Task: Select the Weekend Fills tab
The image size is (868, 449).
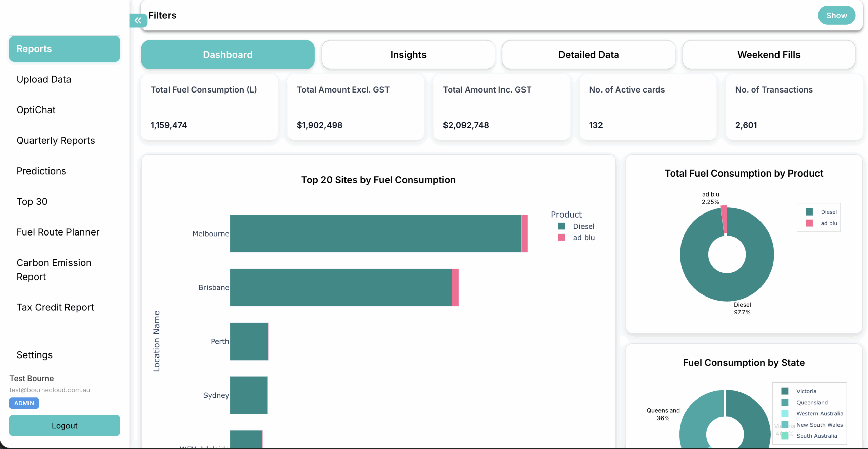Action: tap(769, 55)
